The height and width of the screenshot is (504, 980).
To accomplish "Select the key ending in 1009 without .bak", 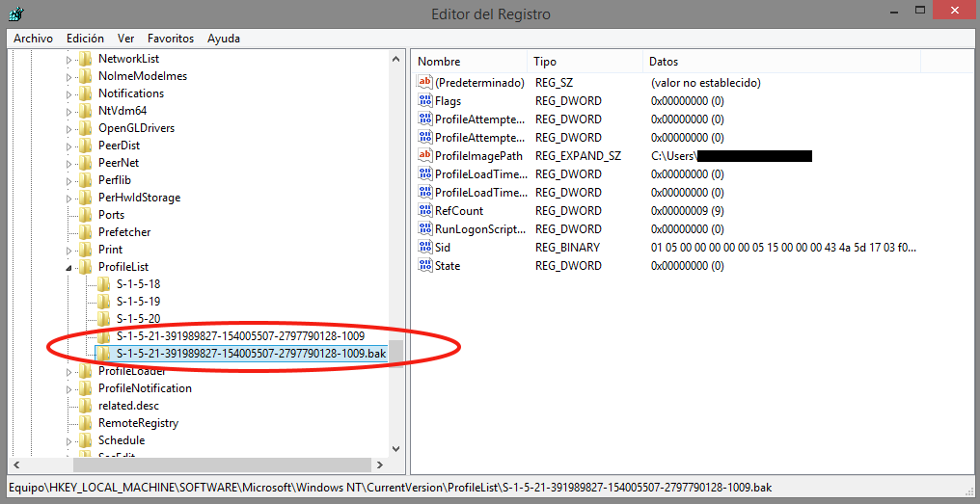I will [239, 336].
